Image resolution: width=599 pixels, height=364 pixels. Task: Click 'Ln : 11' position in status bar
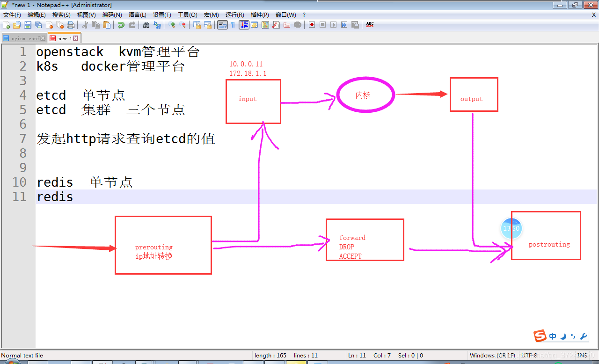coord(357,356)
